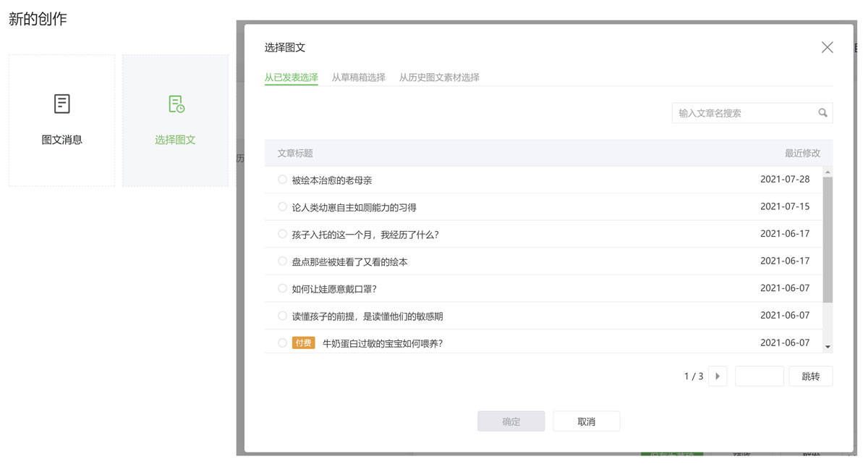The height and width of the screenshot is (475, 868).
Task: Click the 选择图文 card icon
Action: (175, 104)
